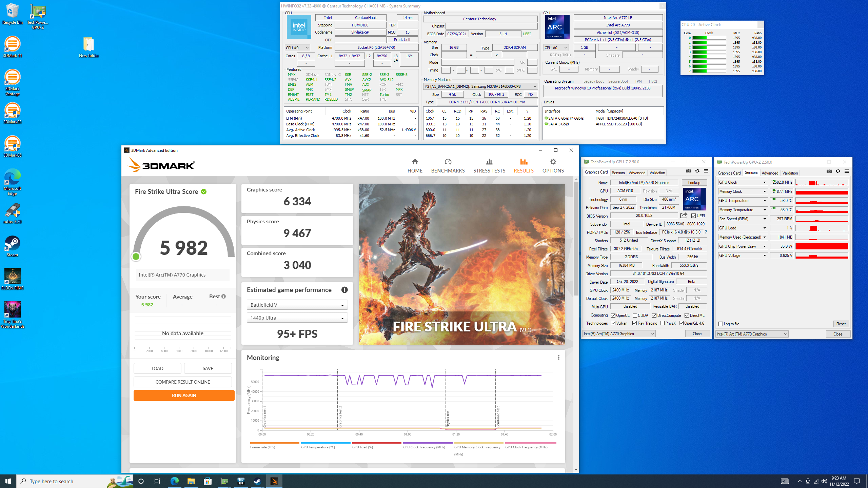The width and height of the screenshot is (868, 488).
Task: Click the 3DMark vertical scrollbar
Action: click(x=576, y=238)
